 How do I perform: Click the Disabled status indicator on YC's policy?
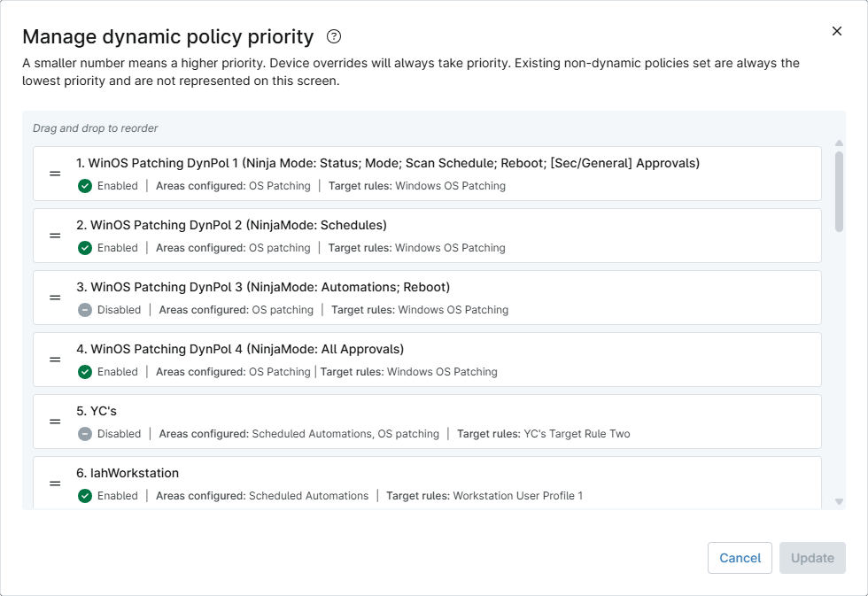click(x=85, y=434)
